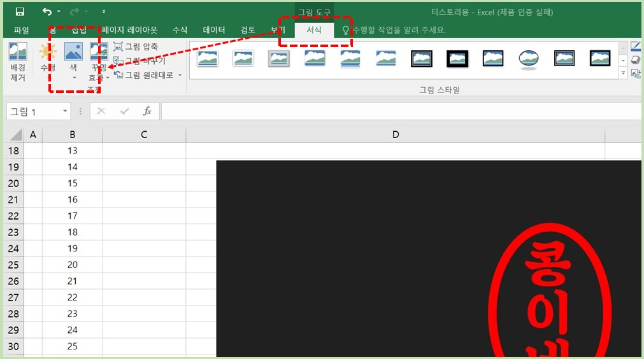
Task: Apply the eleventh compound black frame style
Action: [564, 59]
